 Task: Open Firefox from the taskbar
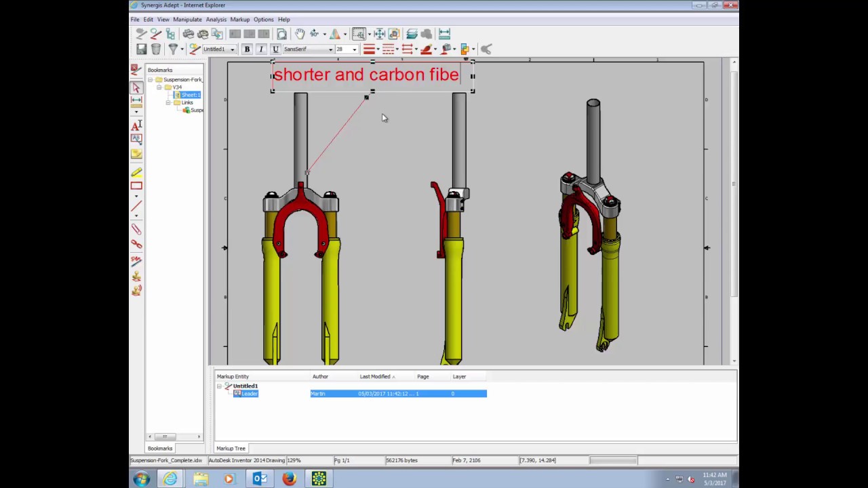point(290,479)
